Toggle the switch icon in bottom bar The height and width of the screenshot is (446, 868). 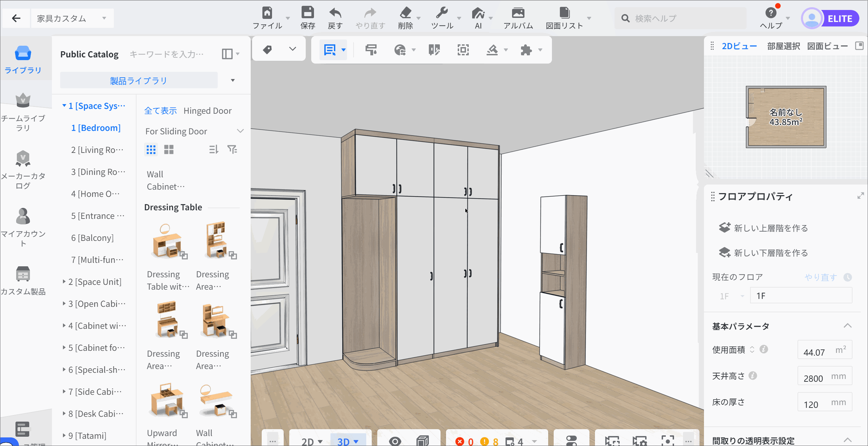(571, 440)
